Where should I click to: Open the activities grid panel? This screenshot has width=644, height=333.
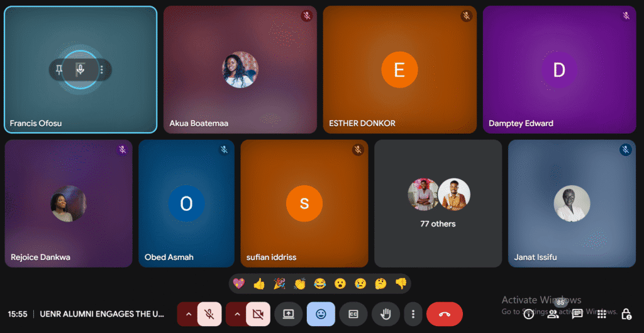click(601, 313)
